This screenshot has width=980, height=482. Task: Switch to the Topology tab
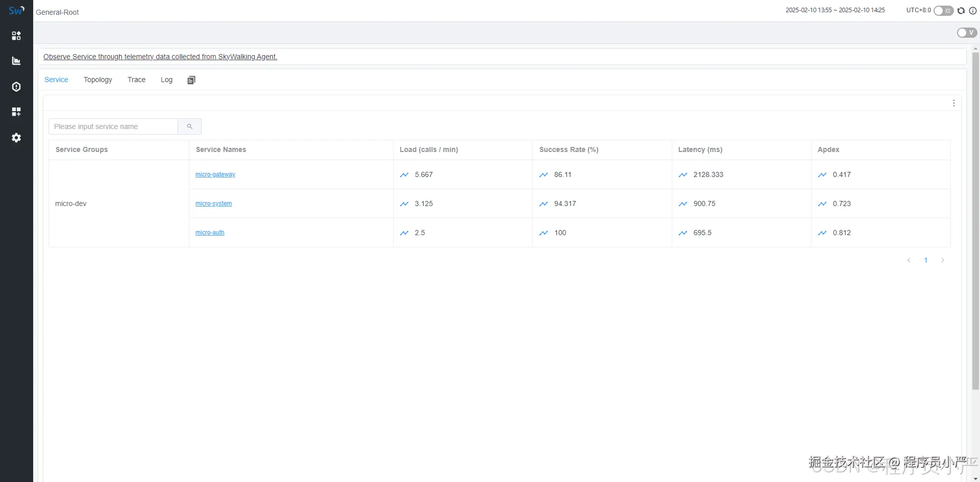pyautogui.click(x=98, y=80)
